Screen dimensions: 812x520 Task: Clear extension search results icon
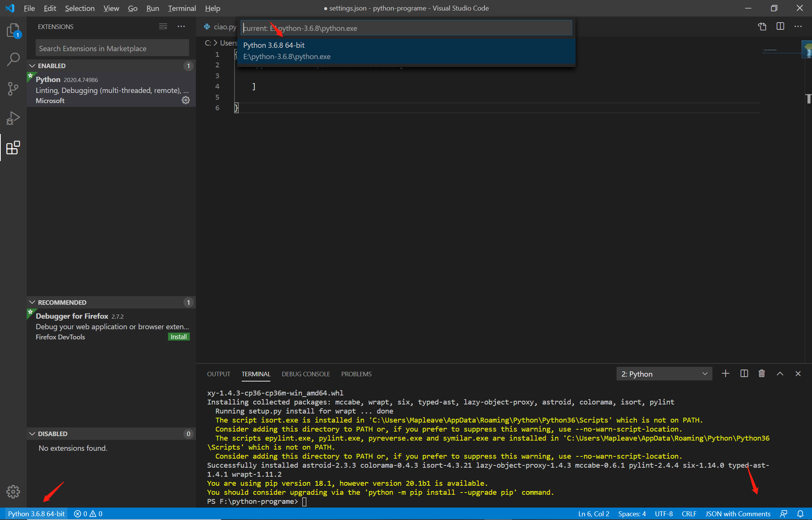point(163,26)
